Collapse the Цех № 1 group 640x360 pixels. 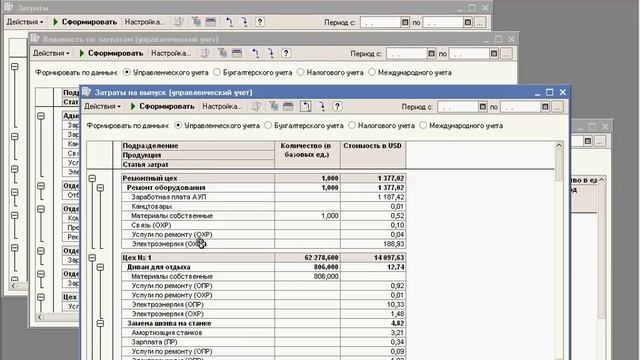coord(92,258)
